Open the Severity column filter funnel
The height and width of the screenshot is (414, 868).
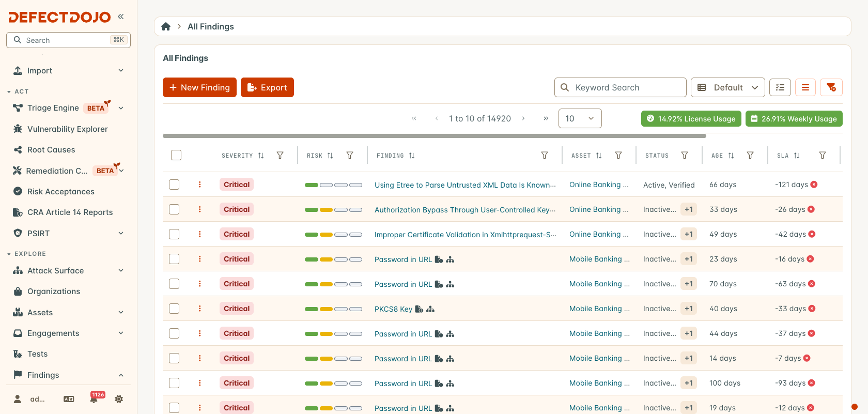coord(280,155)
